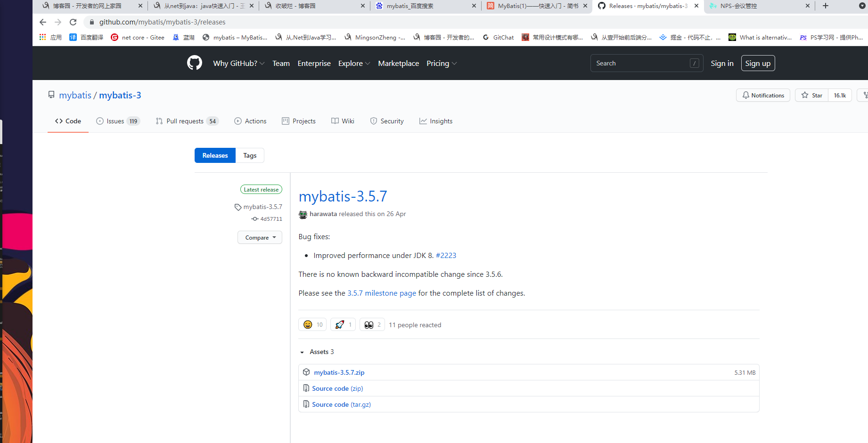Click the Sign up button

(758, 63)
